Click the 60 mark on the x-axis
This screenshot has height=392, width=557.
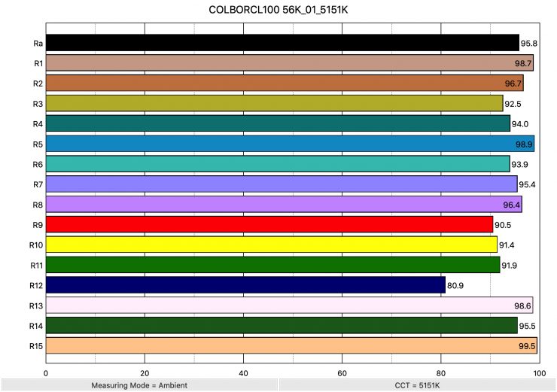pyautogui.click(x=342, y=372)
